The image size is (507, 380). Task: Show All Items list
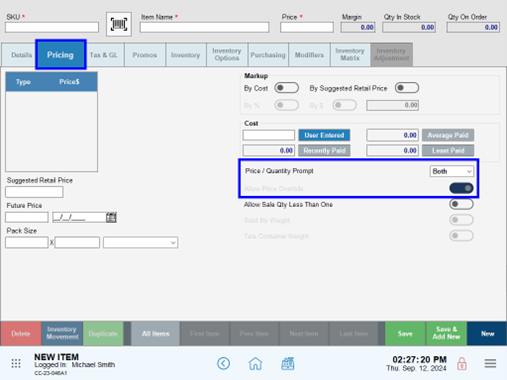point(155,334)
